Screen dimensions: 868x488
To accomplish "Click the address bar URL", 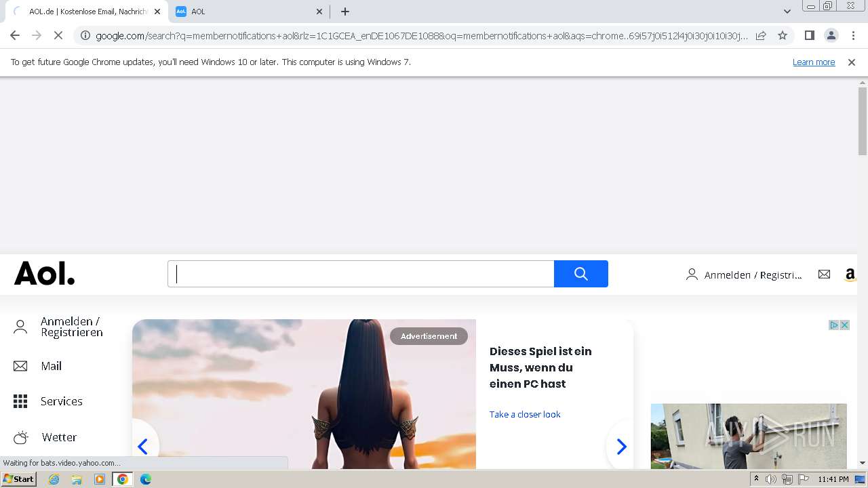I will click(422, 35).
